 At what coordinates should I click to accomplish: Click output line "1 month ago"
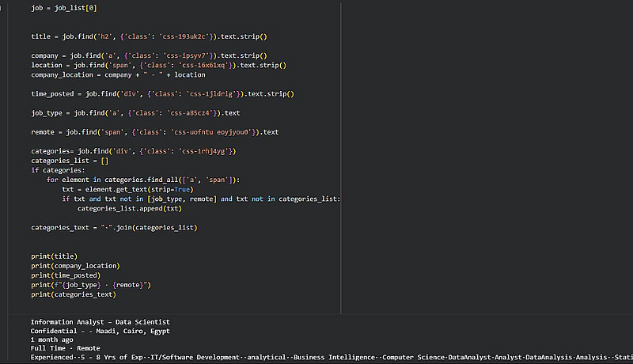click(x=51, y=339)
